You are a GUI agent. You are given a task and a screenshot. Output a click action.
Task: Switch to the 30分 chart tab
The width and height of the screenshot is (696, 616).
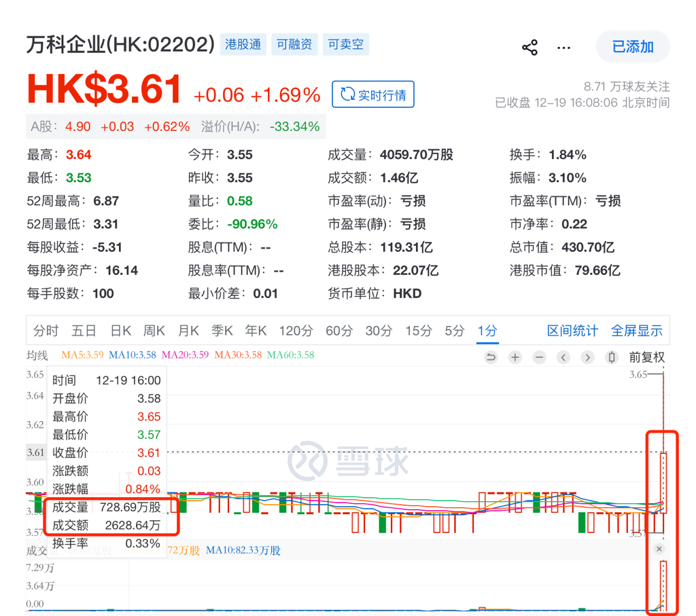[379, 331]
